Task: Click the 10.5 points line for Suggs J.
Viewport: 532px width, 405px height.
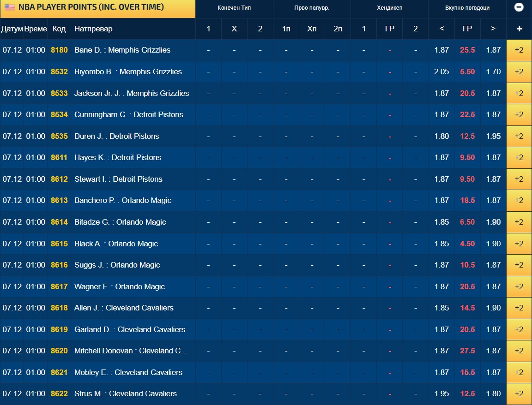Action: click(467, 265)
